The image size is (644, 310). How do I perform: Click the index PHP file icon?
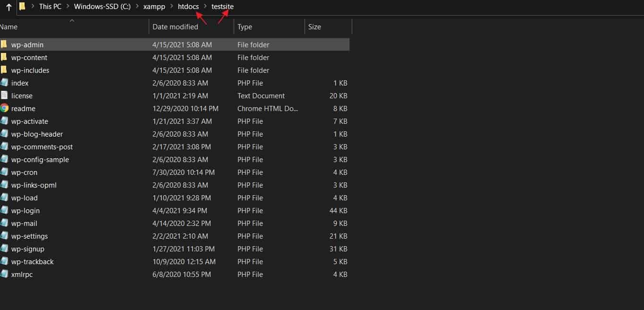pos(4,83)
